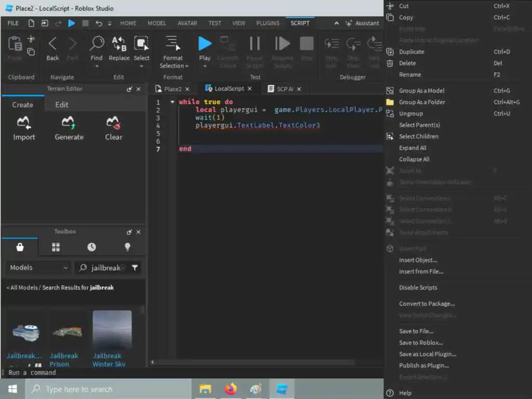Viewport: 532px width, 399px height.
Task: Click the Windows Start button
Action: (12, 389)
